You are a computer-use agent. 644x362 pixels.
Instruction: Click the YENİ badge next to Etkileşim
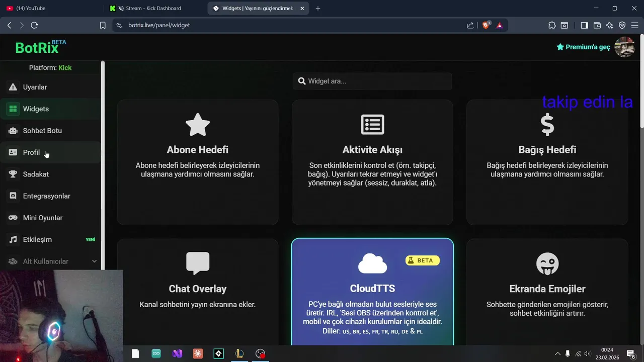[x=90, y=239]
